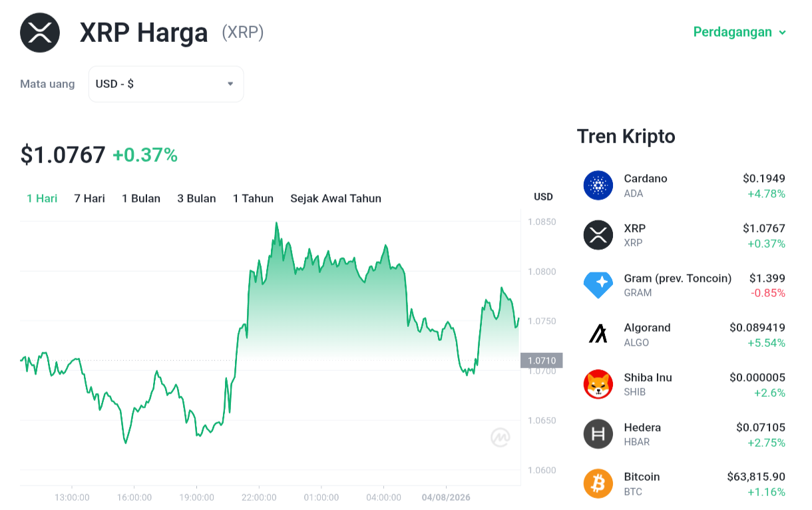This screenshot has height=510, width=812.
Task: Click the 1.0710 price marker on axis
Action: (x=542, y=360)
